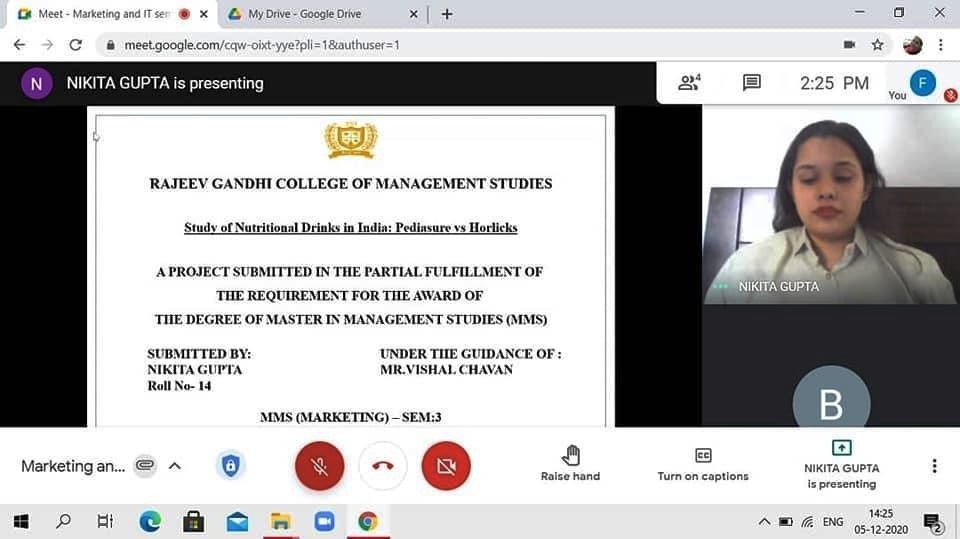Screen dimensions: 960x539
Task: Open Windows Start menu
Action: pyautogui.click(x=21, y=521)
